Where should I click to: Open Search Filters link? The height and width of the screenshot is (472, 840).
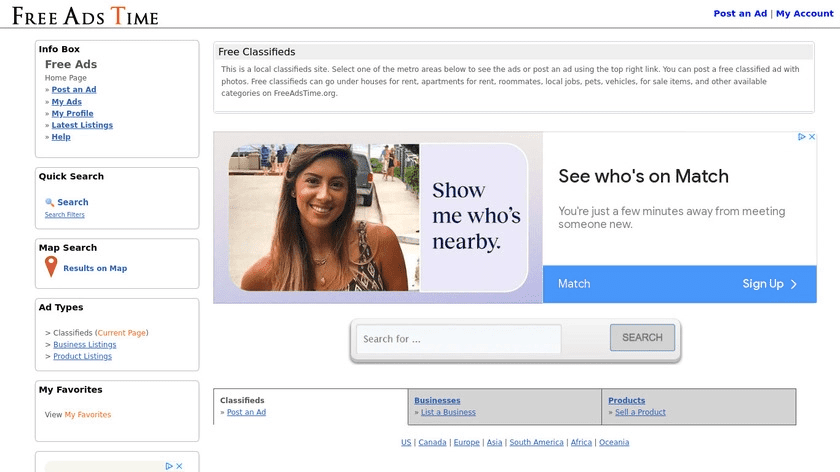pyautogui.click(x=64, y=214)
